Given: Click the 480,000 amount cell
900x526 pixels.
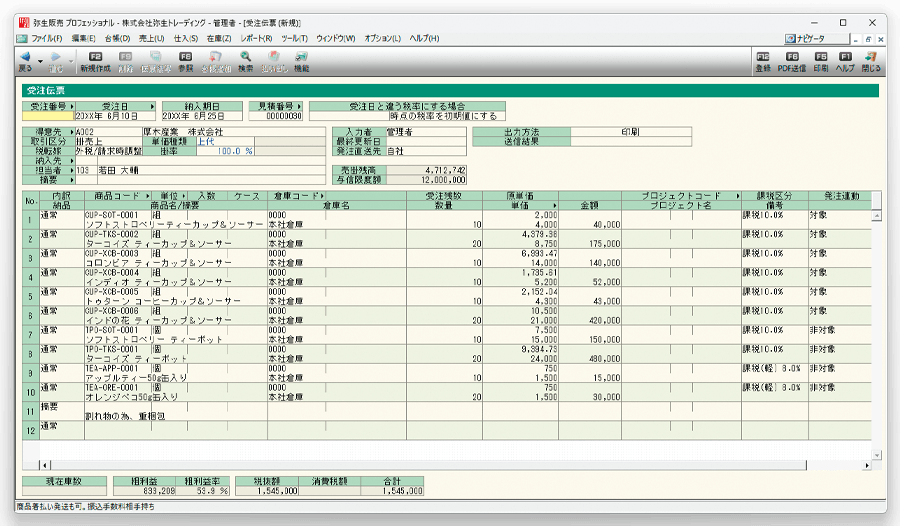Looking at the screenshot, I should coord(590,359).
